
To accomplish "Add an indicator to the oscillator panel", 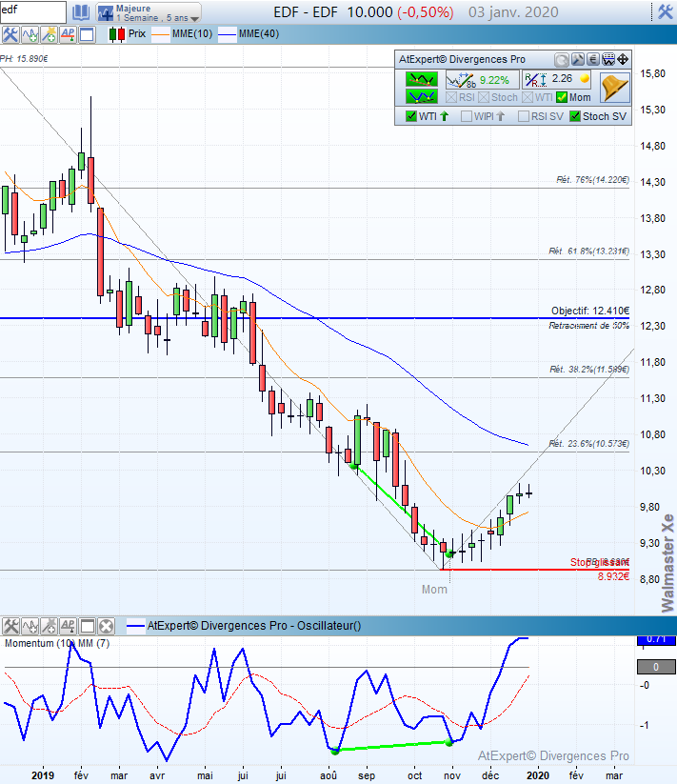I will [30, 626].
